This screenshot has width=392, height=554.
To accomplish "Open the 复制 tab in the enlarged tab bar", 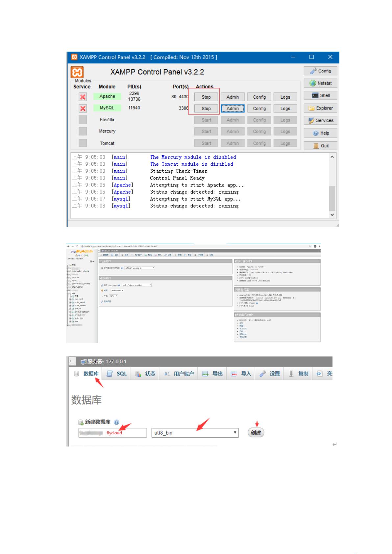I will [x=298, y=374].
